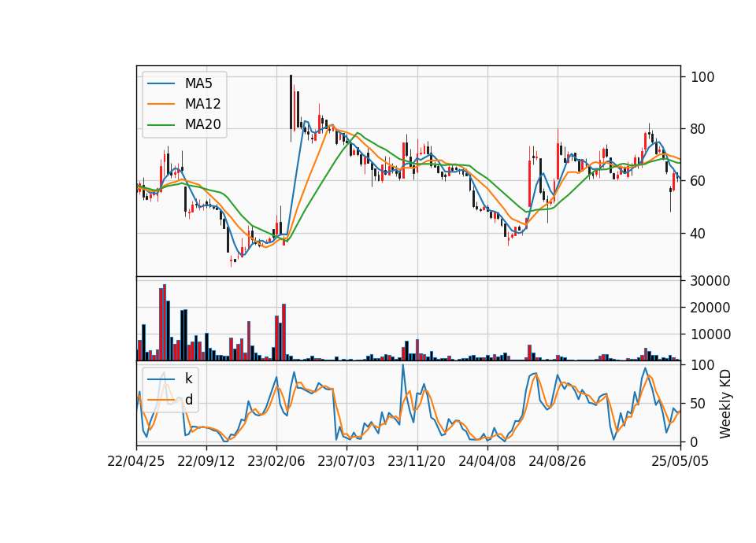Click the price axis value 80
This screenshot has height=543, width=756.
pyautogui.click(x=698, y=129)
